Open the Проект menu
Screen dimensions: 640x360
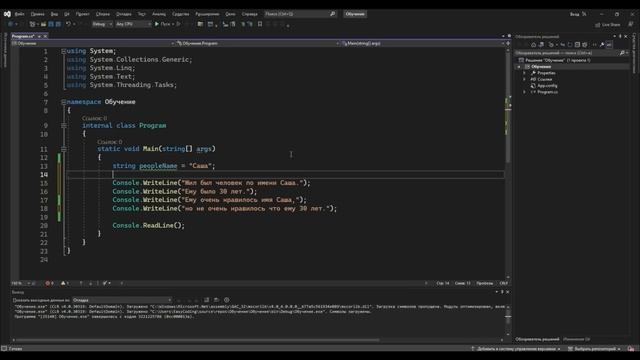coord(82,14)
